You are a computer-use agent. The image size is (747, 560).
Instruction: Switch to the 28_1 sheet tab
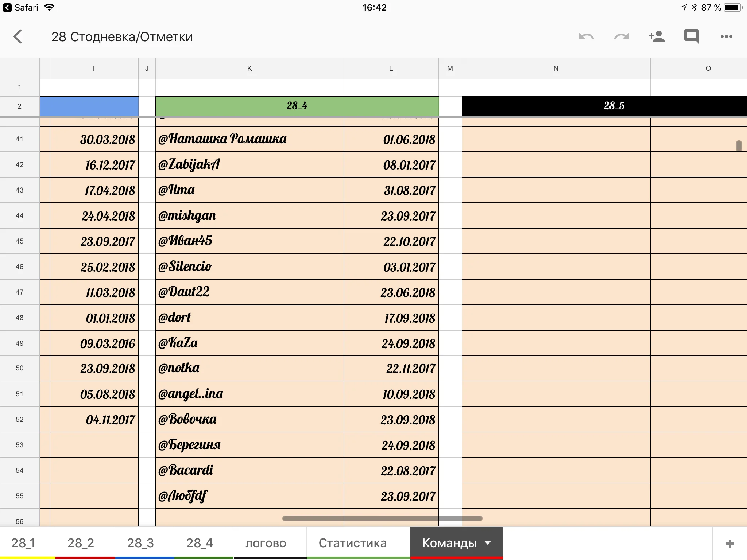click(x=23, y=543)
